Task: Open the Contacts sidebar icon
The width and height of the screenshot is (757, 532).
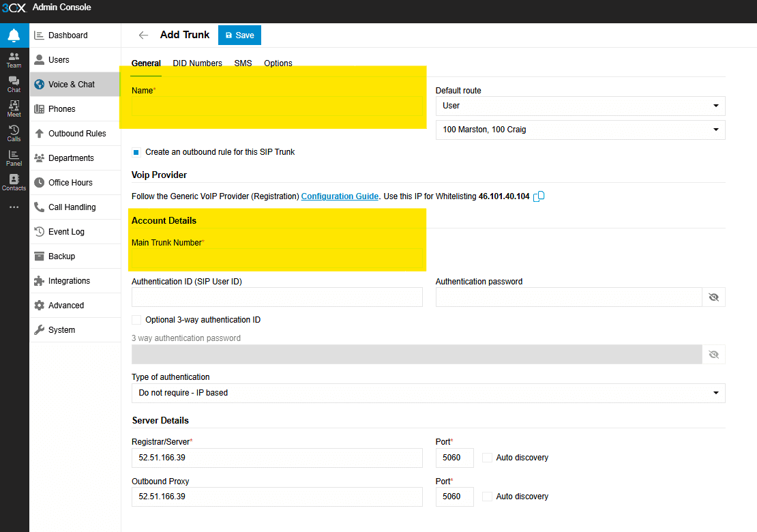Action: point(14,182)
